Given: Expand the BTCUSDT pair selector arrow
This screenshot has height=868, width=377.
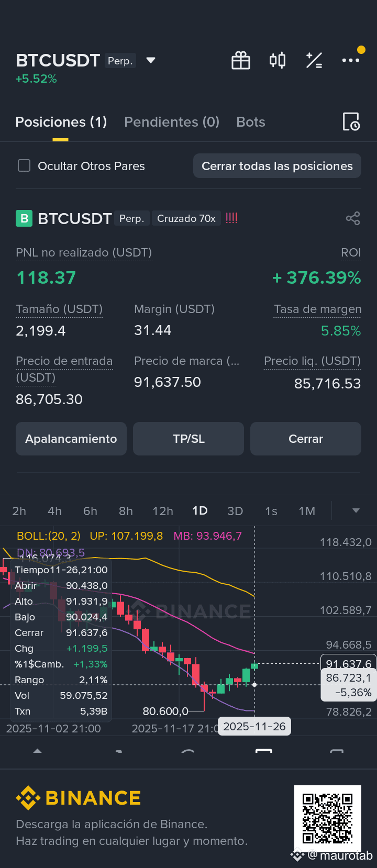Looking at the screenshot, I should pyautogui.click(x=151, y=60).
